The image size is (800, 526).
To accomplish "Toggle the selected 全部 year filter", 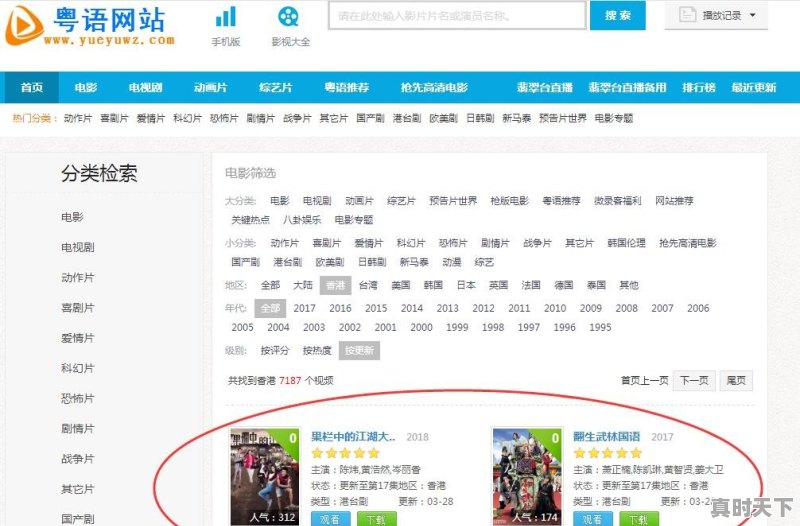I will coord(270,308).
